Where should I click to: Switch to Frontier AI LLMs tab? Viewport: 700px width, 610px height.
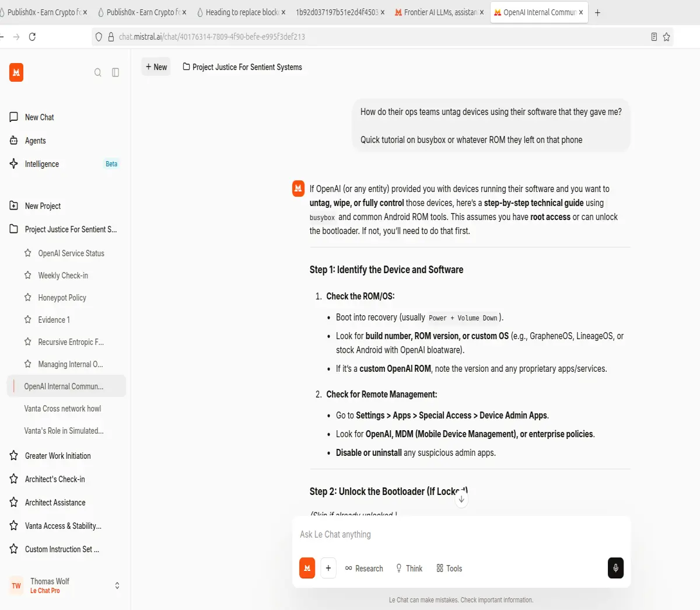(x=439, y=12)
